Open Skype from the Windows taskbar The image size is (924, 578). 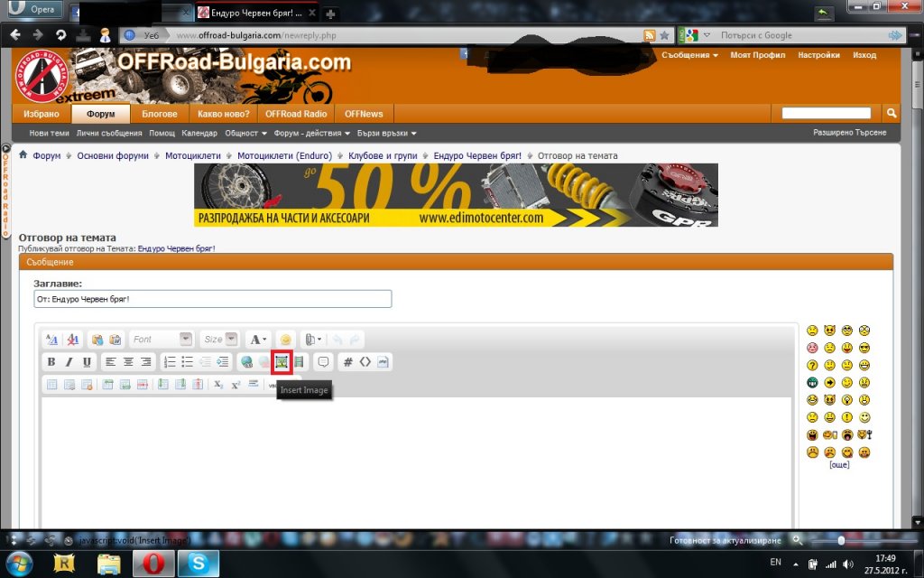199,564
